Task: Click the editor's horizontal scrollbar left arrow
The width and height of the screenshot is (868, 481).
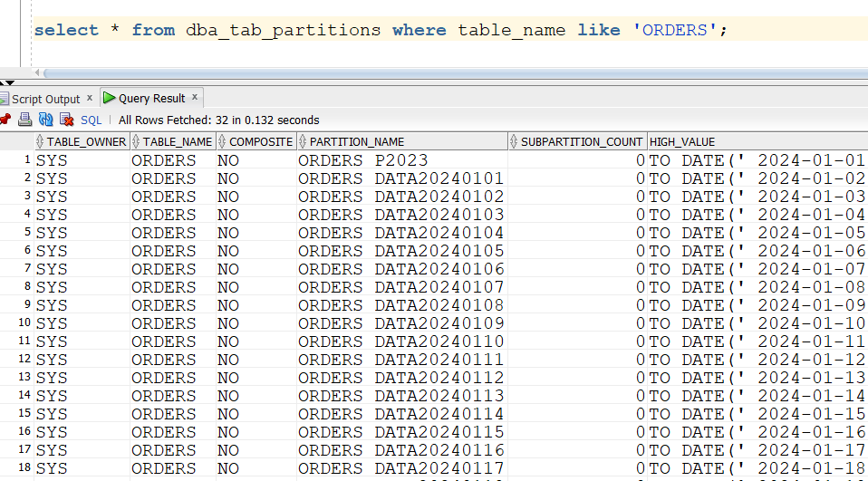Action: click(x=36, y=72)
